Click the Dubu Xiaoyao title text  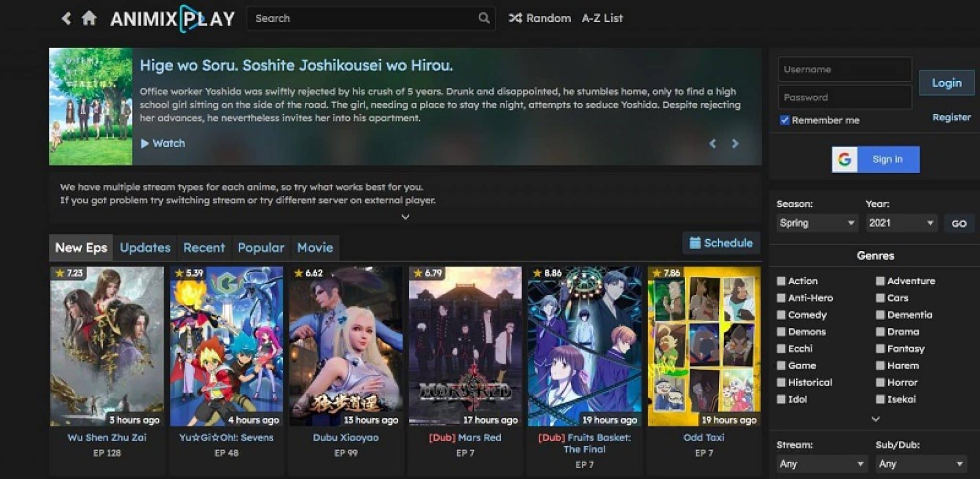345,437
